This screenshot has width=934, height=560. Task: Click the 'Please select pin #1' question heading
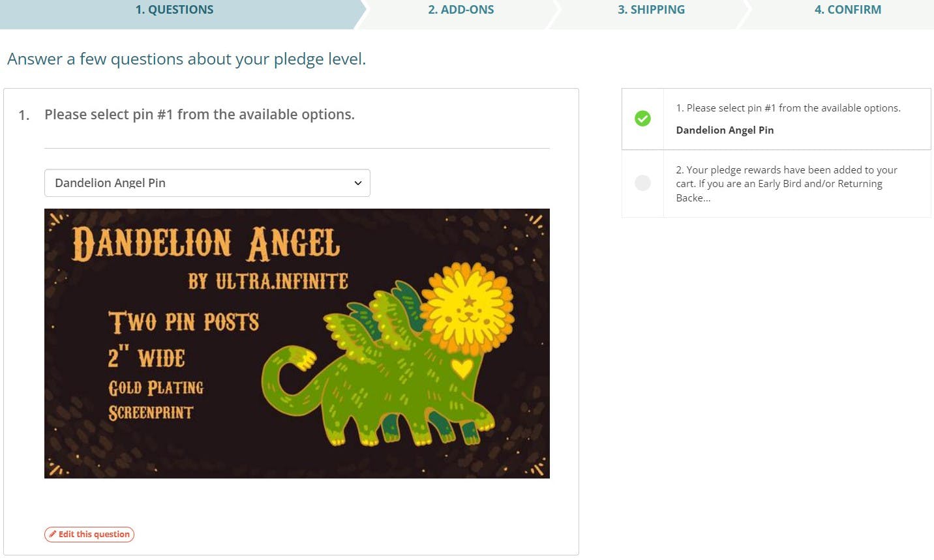point(200,115)
